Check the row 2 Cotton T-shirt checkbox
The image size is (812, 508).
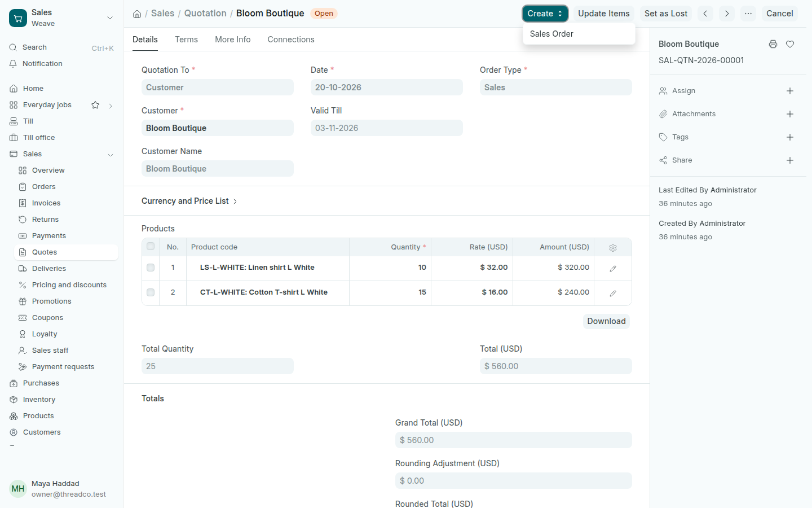tap(151, 292)
